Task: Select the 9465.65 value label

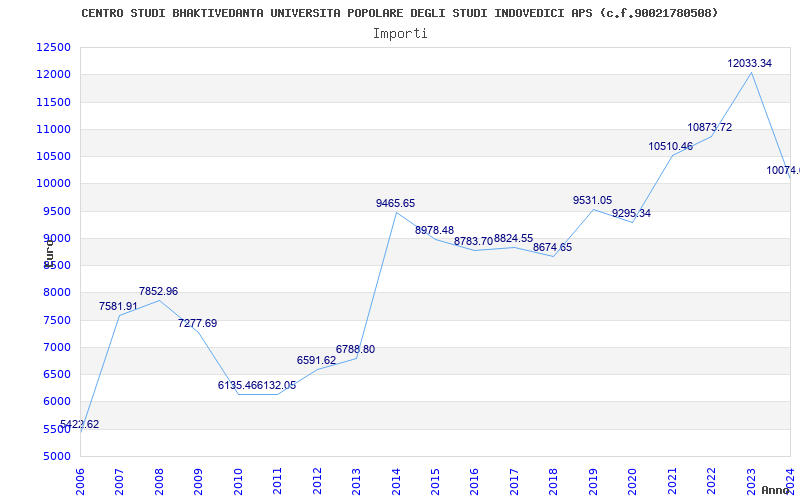Action: click(395, 204)
